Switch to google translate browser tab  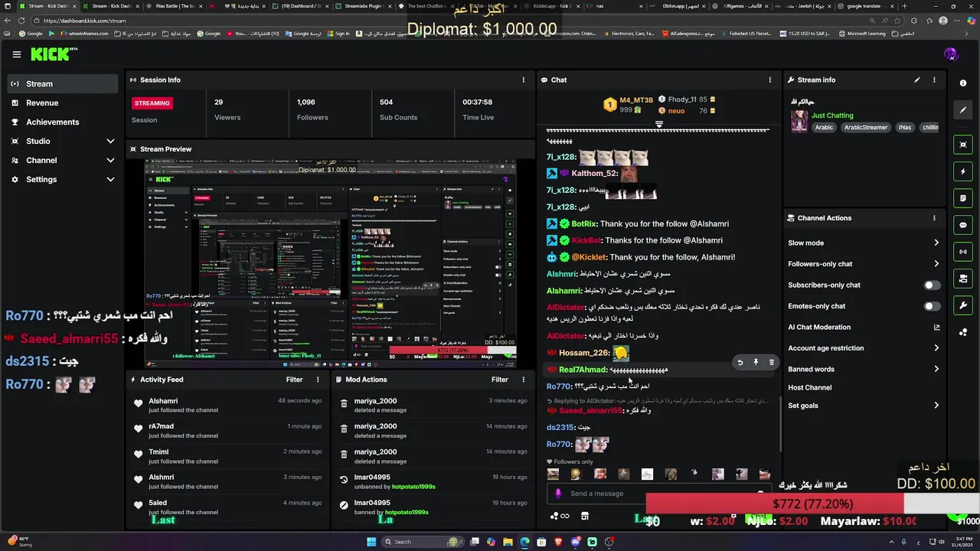(x=865, y=6)
